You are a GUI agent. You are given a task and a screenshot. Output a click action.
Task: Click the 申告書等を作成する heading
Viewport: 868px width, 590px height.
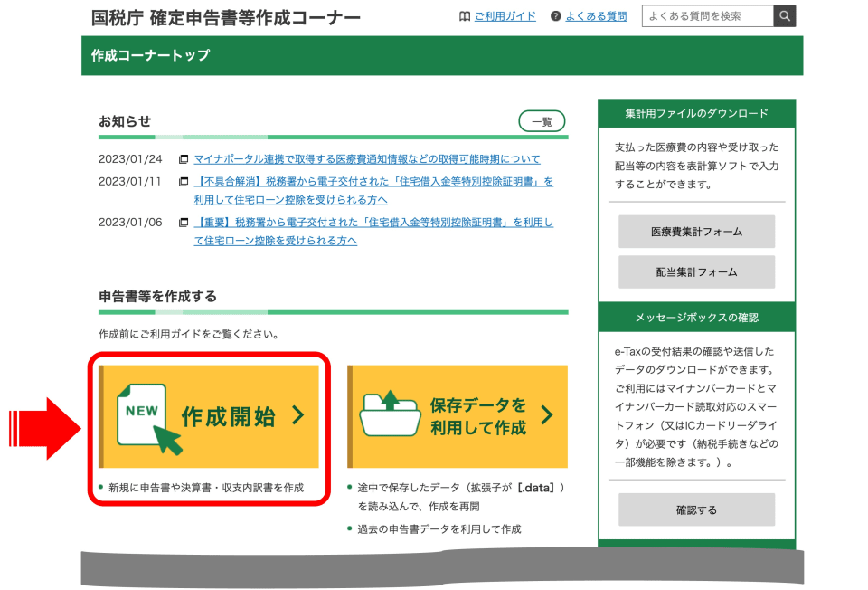click(157, 297)
